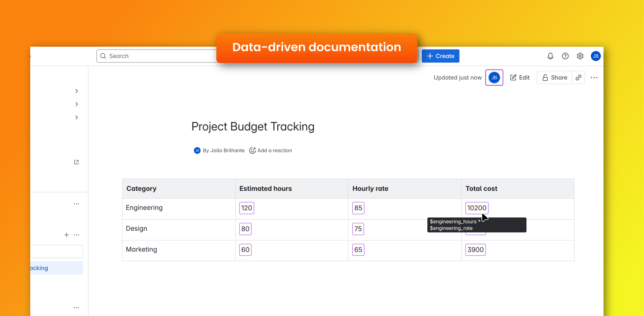Select the highlighted Tracking page in the sidebar
This screenshot has height=316, width=644.
pos(57,268)
